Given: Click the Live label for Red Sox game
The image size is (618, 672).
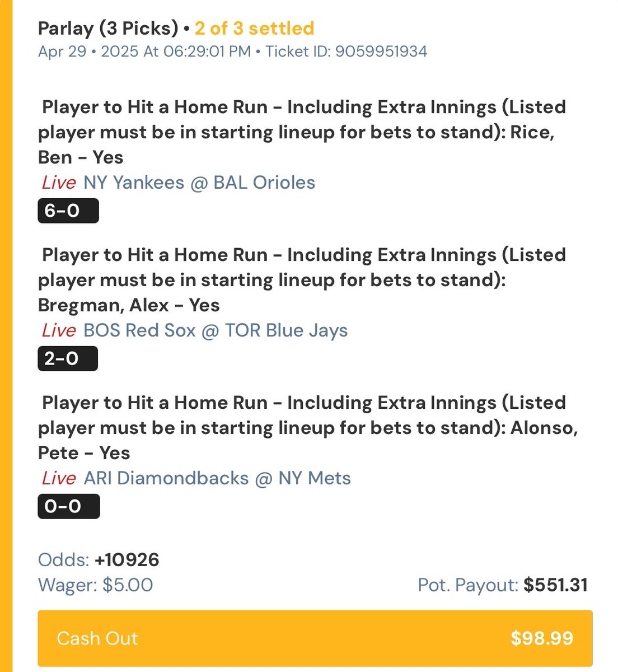Looking at the screenshot, I should [59, 330].
